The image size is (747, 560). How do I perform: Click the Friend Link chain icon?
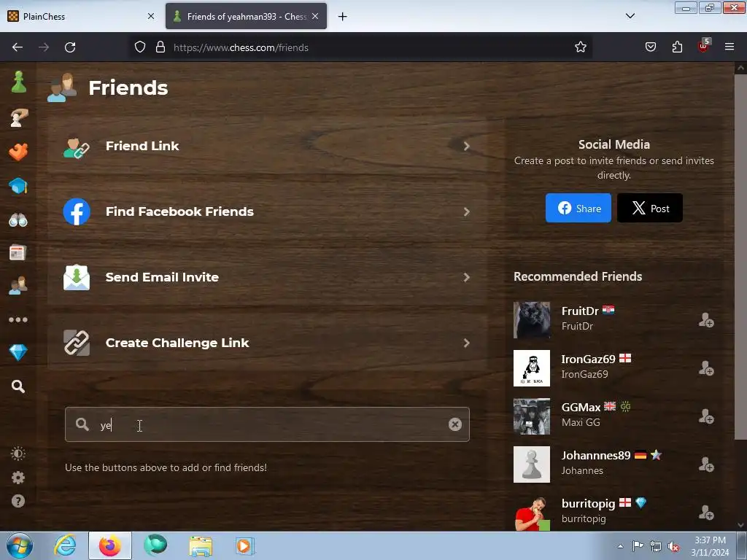point(76,147)
